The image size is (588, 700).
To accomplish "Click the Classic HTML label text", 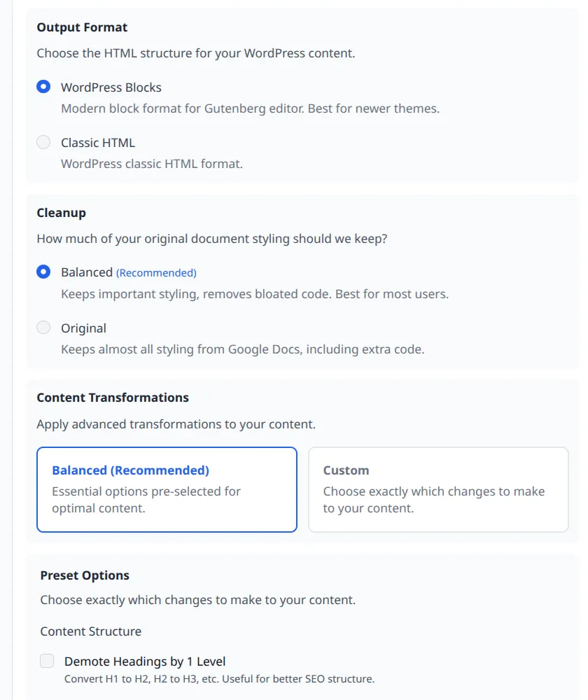I will pyautogui.click(x=98, y=143).
